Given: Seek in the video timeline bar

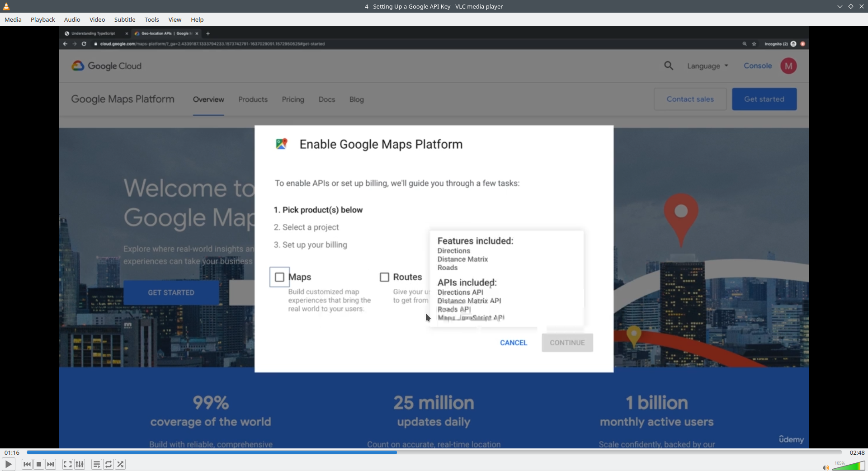Looking at the screenshot, I should (x=434, y=452).
